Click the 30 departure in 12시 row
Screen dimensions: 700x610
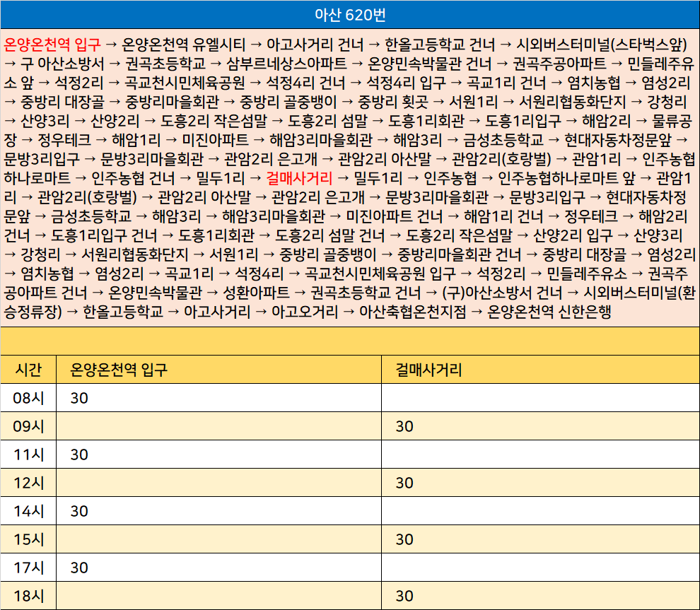pyautogui.click(x=404, y=483)
